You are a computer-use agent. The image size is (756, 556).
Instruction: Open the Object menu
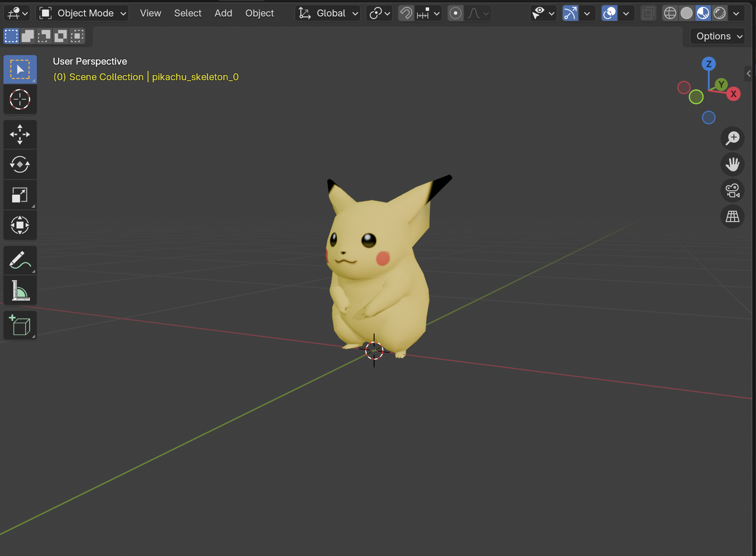[x=260, y=13]
